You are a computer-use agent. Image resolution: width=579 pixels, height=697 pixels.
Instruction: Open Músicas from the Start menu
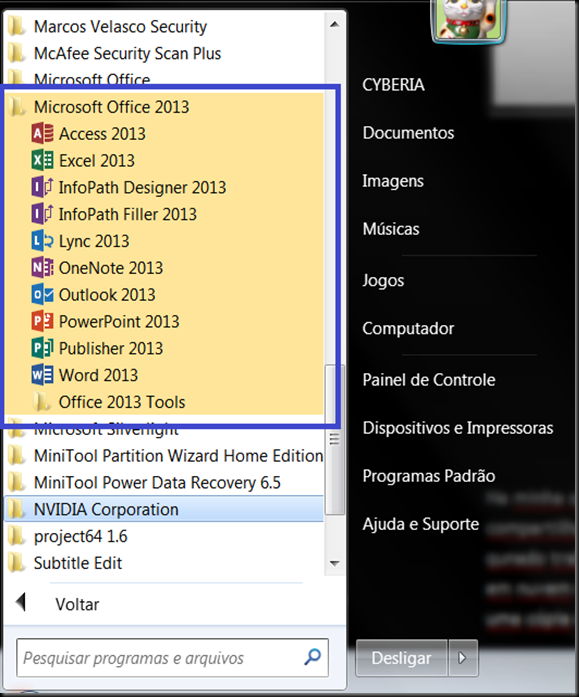click(391, 228)
